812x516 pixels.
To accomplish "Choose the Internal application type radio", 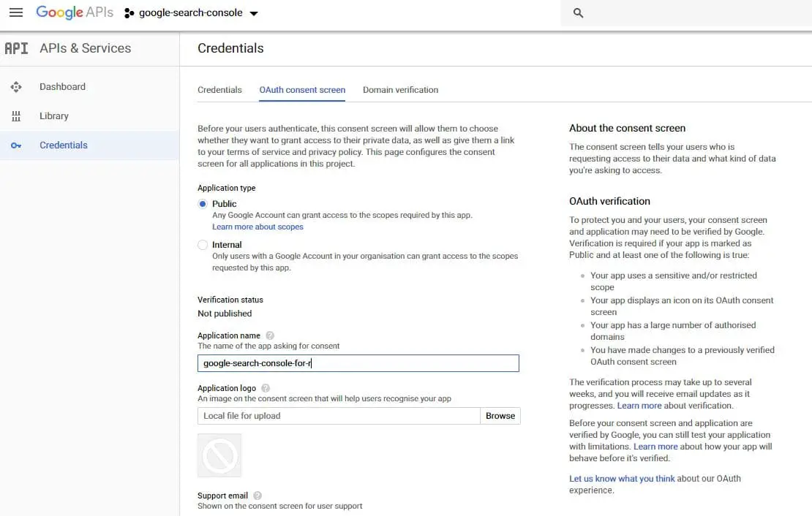I will point(203,245).
